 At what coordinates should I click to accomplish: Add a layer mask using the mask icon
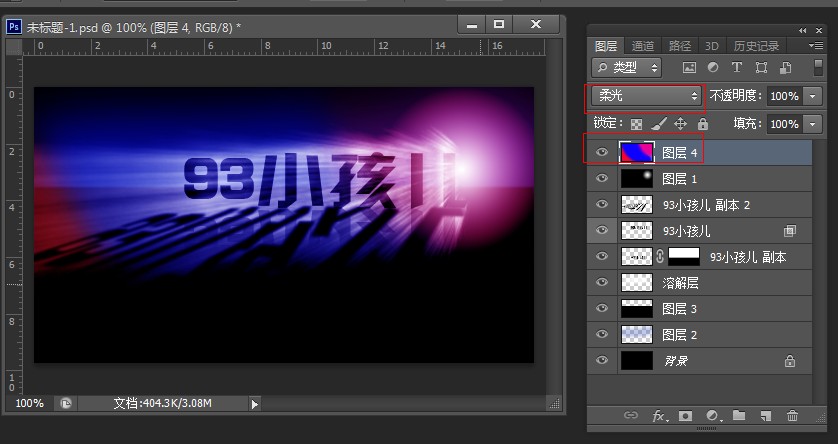click(686, 415)
